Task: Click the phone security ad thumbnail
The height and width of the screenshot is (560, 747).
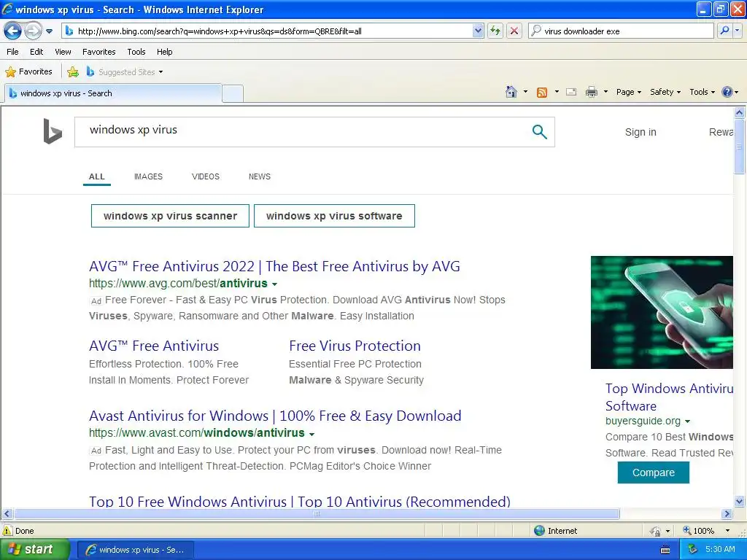Action: (x=662, y=312)
